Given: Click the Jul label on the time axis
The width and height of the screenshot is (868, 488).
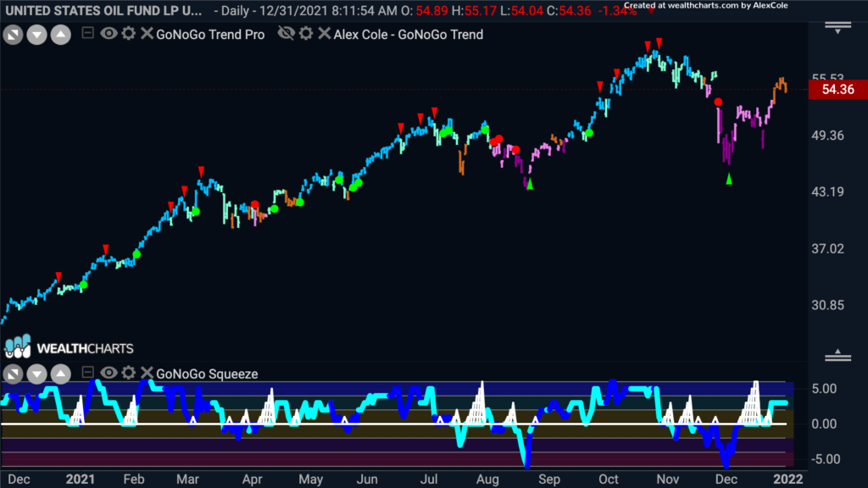Looking at the screenshot, I should click(428, 480).
